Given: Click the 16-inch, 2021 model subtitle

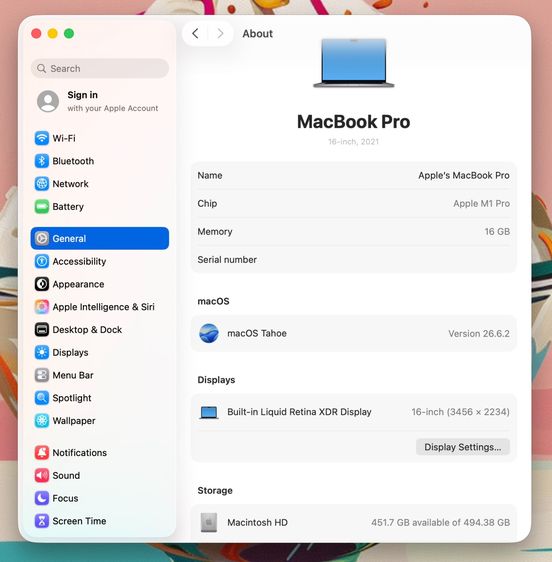Looking at the screenshot, I should pos(353,142).
